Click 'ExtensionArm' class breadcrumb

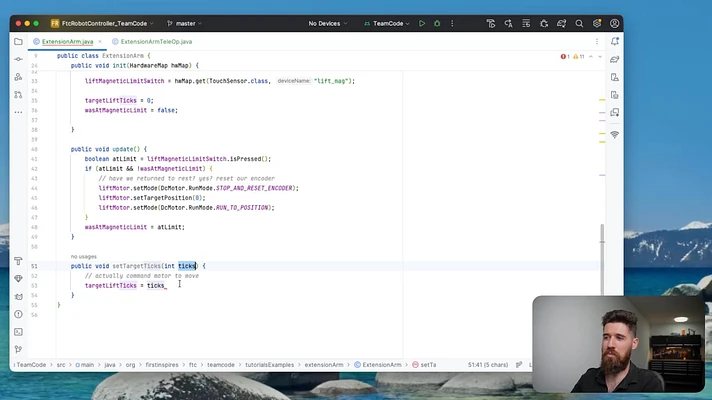pyautogui.click(x=378, y=365)
